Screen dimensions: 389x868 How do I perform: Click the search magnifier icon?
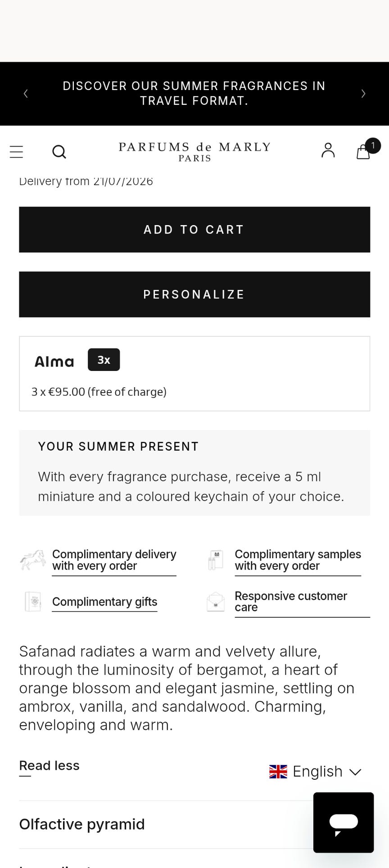click(59, 152)
